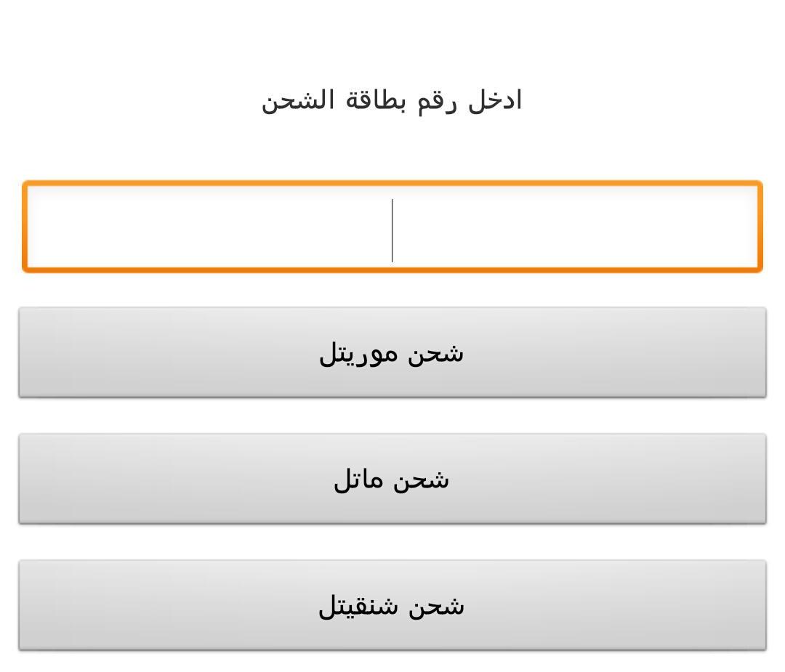Select the Chinguitel recharge option
Screen dimensions: 785x672
(x=392, y=605)
